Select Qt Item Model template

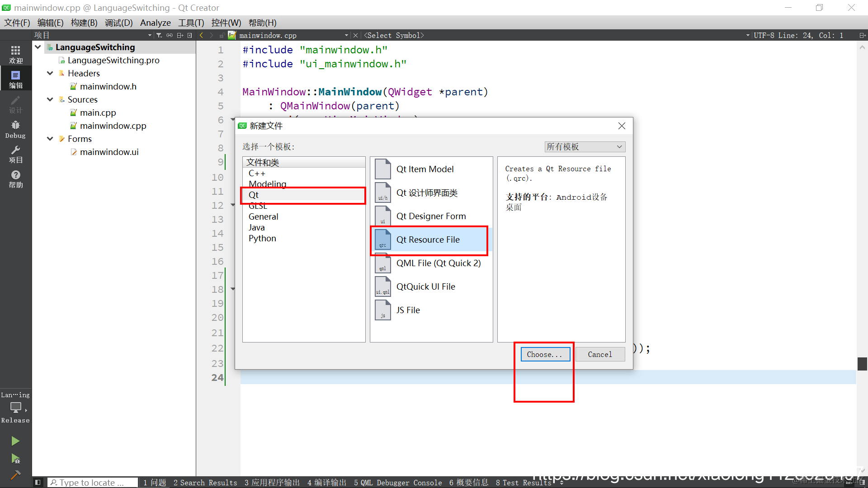click(x=431, y=169)
